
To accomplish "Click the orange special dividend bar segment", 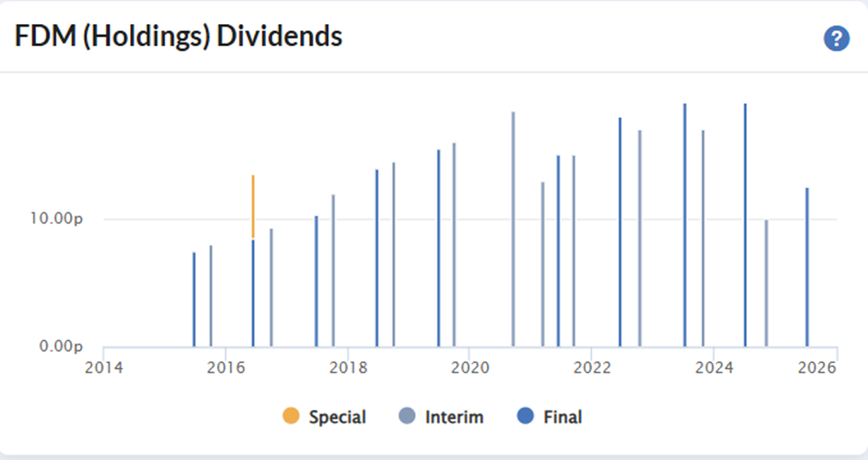I will [x=253, y=207].
